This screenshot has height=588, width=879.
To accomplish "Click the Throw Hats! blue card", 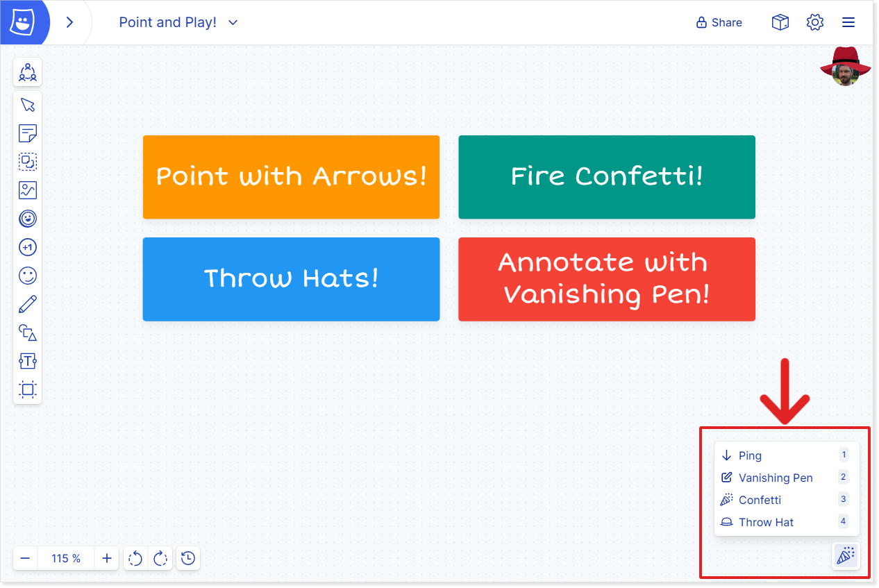I will coord(291,279).
